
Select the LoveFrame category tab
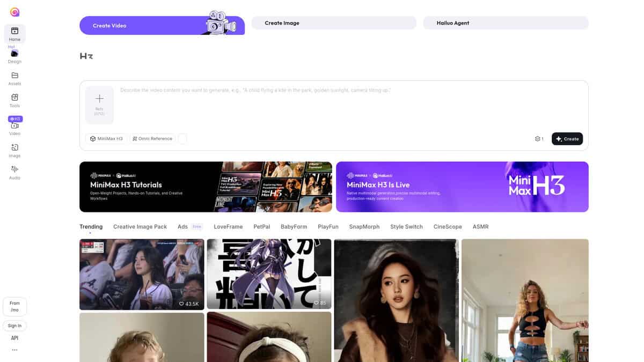click(x=228, y=227)
